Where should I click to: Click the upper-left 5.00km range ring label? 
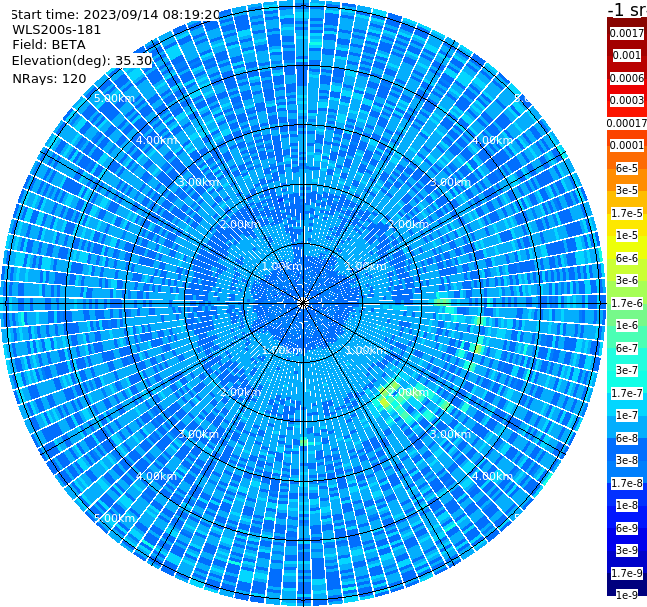pyautogui.click(x=114, y=98)
